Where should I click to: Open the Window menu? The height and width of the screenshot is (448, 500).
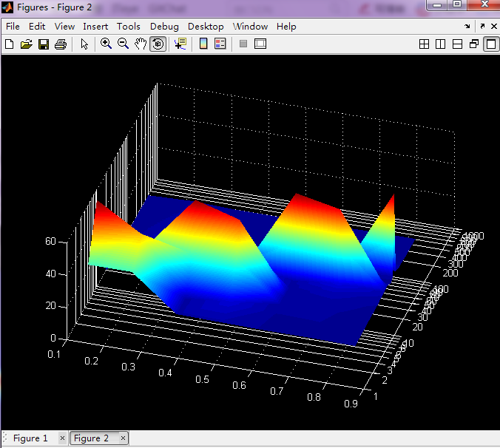pos(250,27)
